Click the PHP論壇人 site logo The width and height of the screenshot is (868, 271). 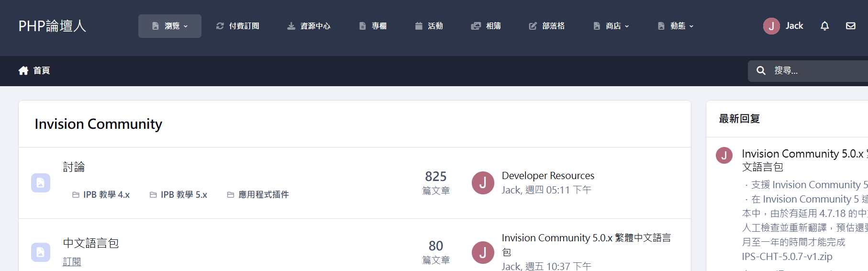[52, 26]
